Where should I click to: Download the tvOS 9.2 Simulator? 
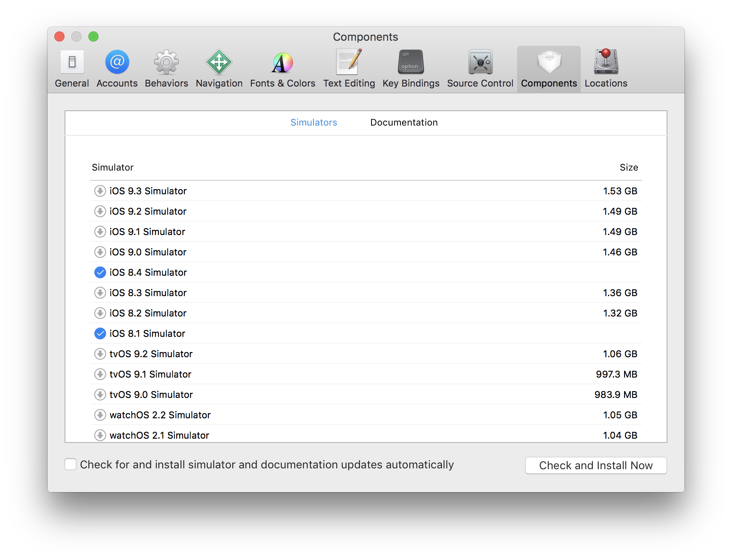click(x=100, y=354)
